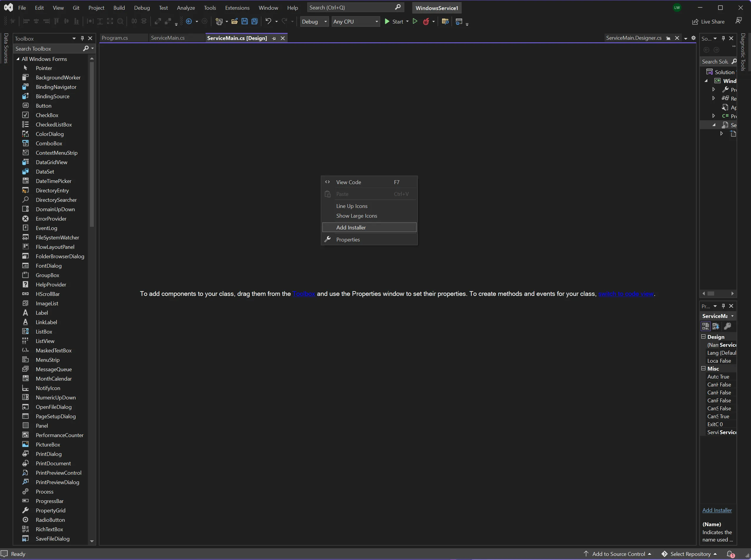
Task: Toggle auto-hide pin on Toolbox panel
Action: coord(82,38)
